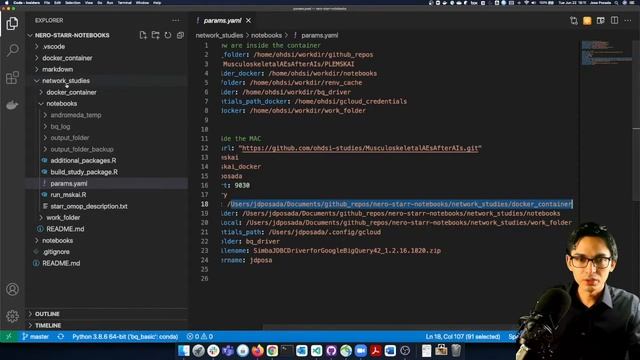Show errors and warnings count panel

tap(200, 337)
